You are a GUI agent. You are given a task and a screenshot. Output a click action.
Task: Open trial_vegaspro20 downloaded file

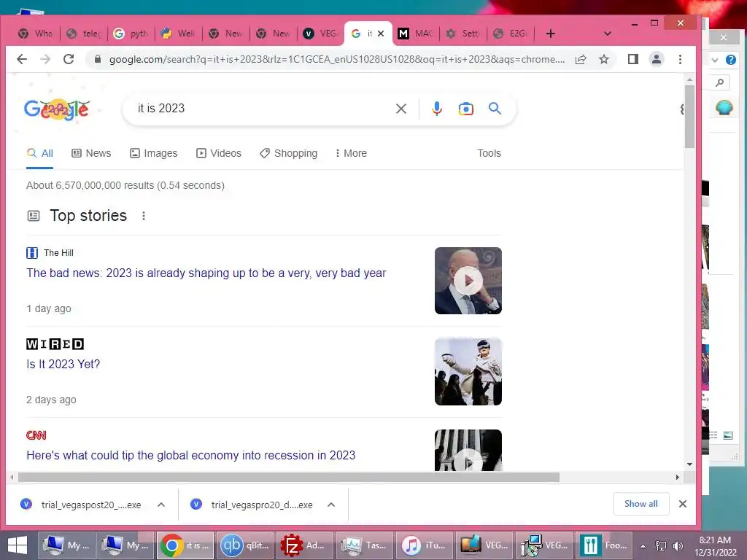pyautogui.click(x=262, y=505)
